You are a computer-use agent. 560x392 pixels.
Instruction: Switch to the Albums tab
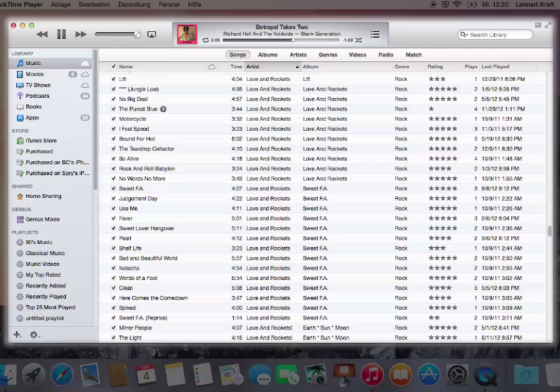(x=267, y=55)
